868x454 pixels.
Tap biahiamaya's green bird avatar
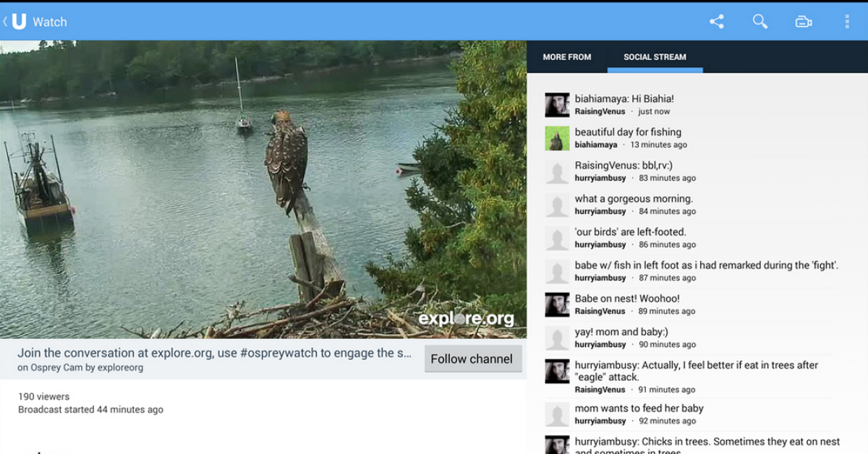click(x=557, y=138)
